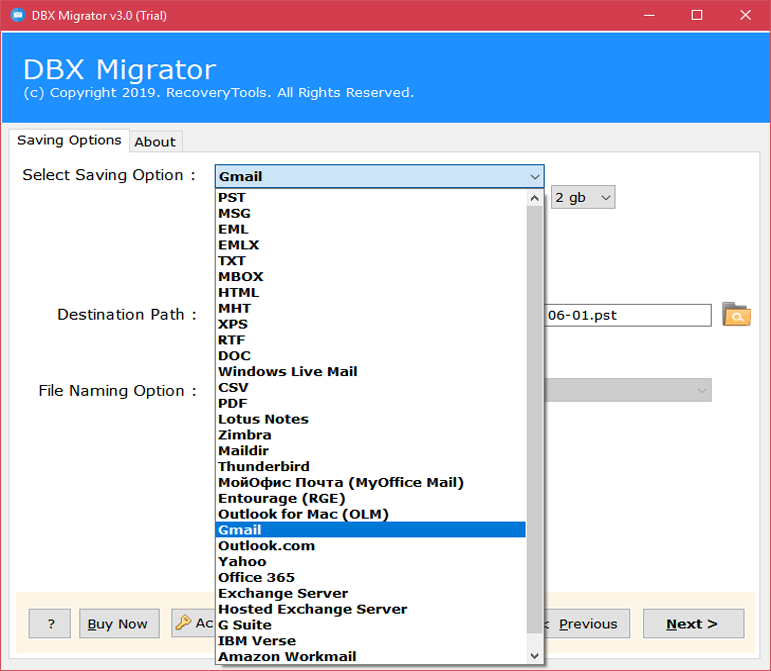
Task: Pick MBOX in the dropdown list
Action: tap(371, 276)
